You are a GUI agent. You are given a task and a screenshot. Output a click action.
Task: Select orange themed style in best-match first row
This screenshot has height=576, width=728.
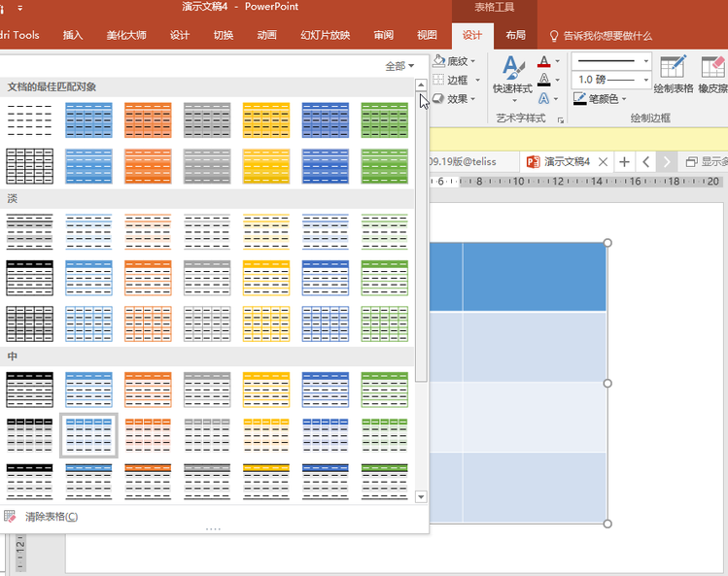pos(148,120)
